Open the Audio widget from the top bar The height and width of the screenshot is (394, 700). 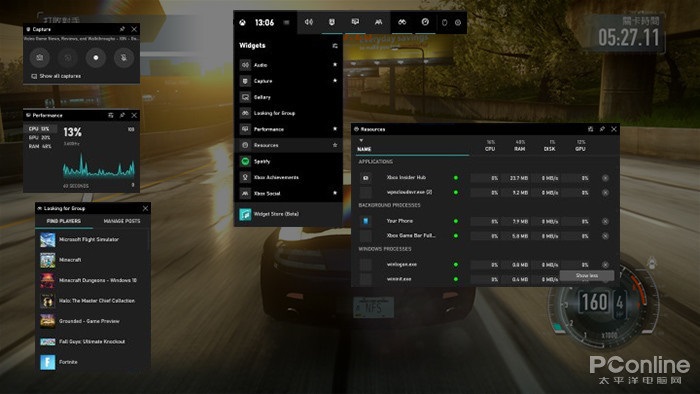308,22
